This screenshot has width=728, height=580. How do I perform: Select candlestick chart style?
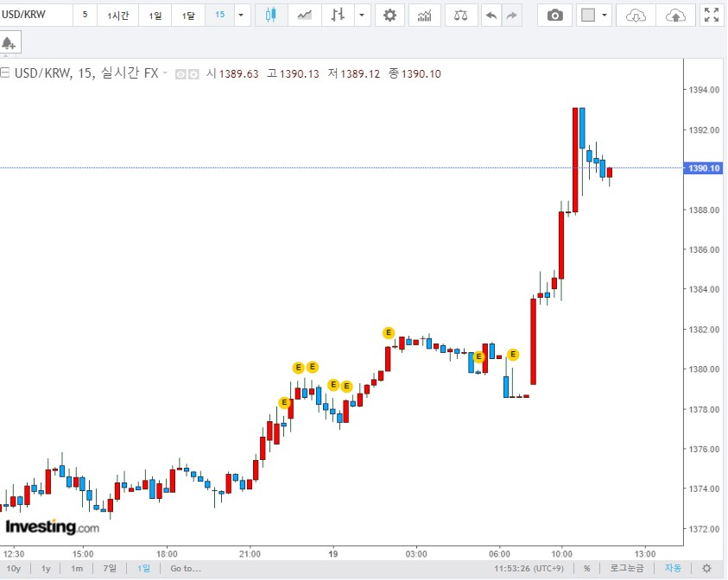tap(271, 16)
